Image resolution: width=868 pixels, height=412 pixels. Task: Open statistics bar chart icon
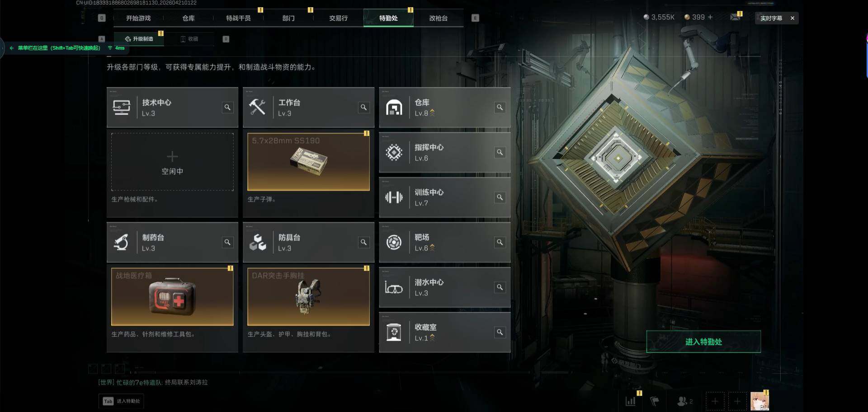pyautogui.click(x=630, y=401)
